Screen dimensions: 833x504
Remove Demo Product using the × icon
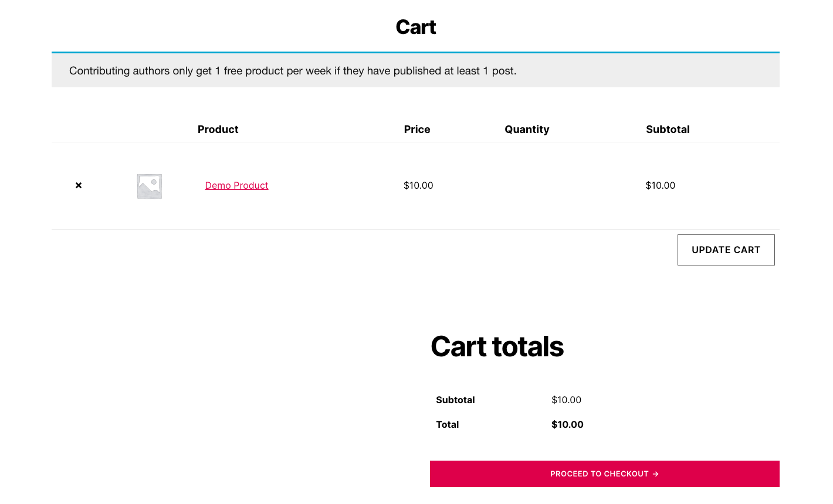[x=79, y=185]
